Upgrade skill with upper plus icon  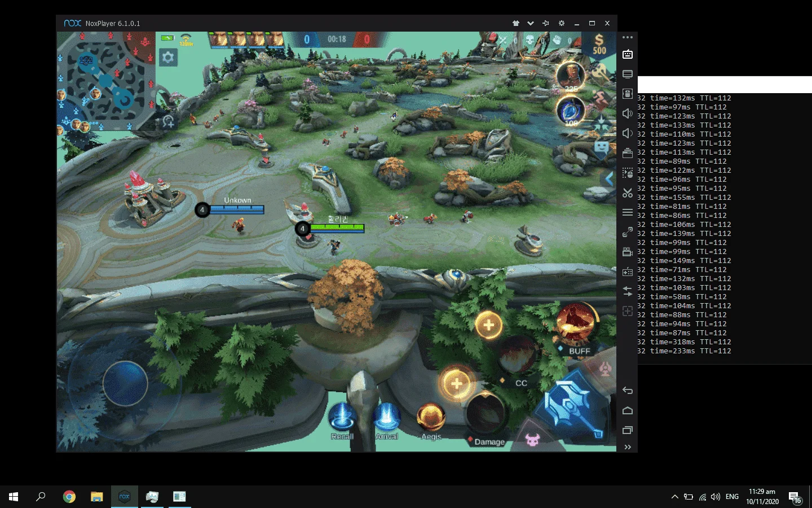[x=489, y=325]
